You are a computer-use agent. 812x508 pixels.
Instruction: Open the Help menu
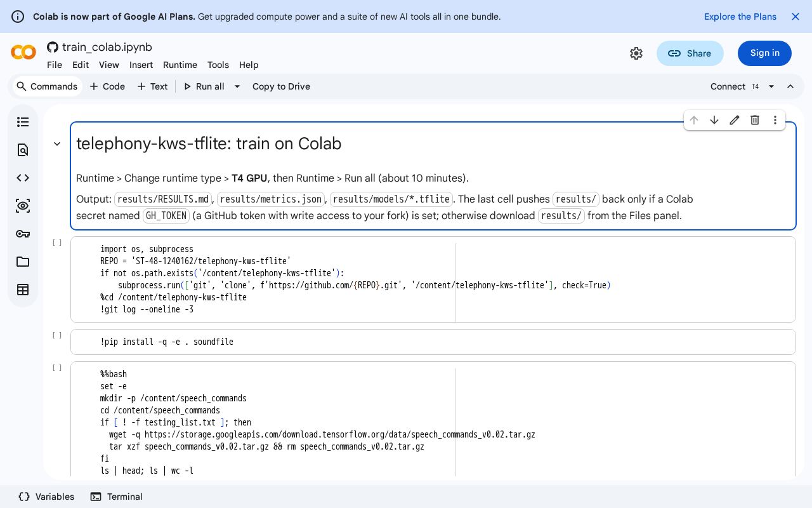[249, 65]
